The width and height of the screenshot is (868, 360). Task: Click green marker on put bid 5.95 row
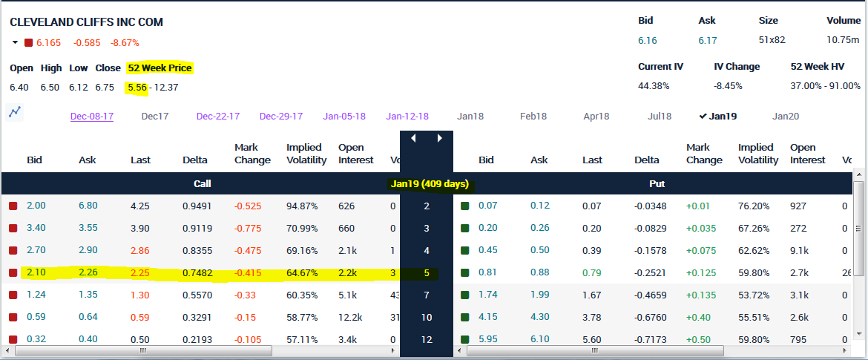click(x=465, y=339)
